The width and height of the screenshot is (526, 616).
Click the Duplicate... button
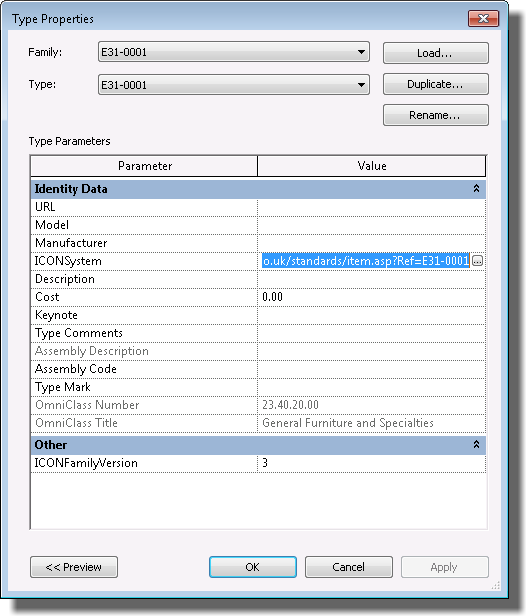click(x=436, y=84)
